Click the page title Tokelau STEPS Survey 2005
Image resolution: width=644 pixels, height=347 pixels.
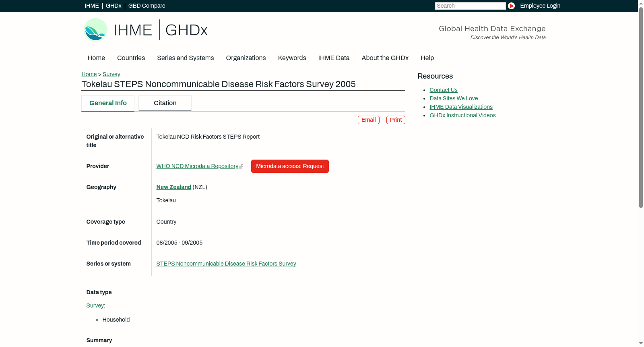(x=219, y=84)
